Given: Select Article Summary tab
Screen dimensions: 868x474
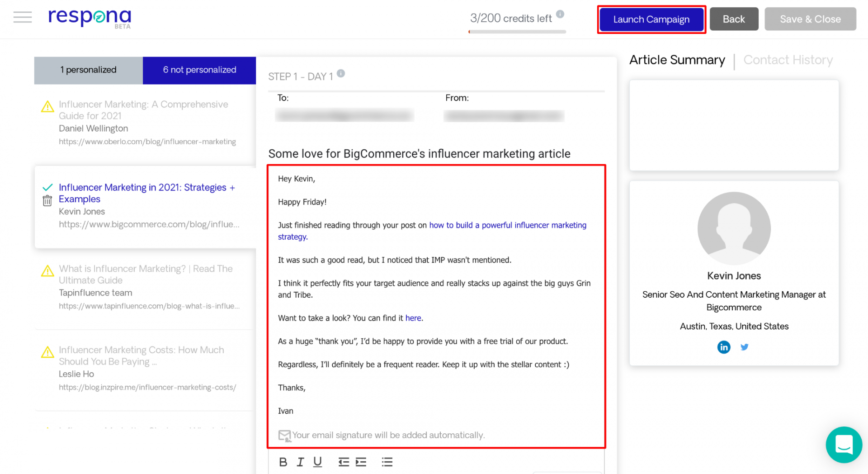Looking at the screenshot, I should 677,60.
